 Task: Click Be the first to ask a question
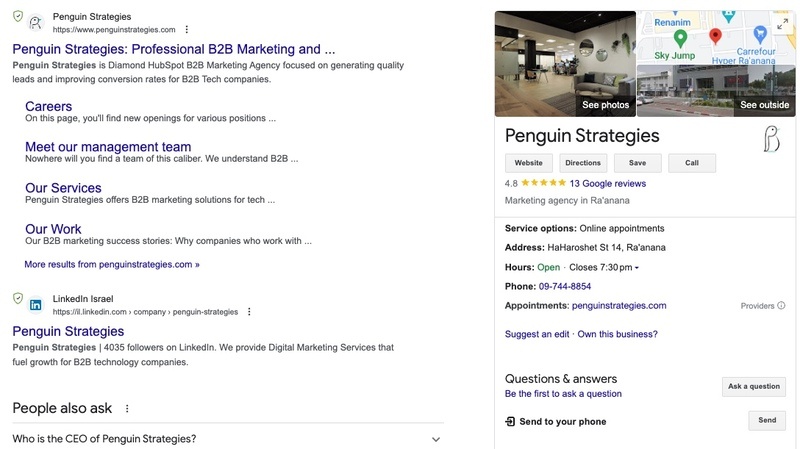tap(563, 394)
